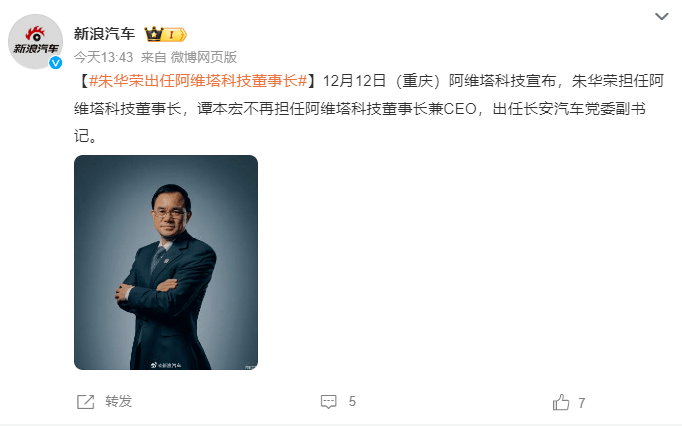Viewport: 682px width, 426px height.
Task: Open comments via speech bubble icon
Action: tap(328, 402)
